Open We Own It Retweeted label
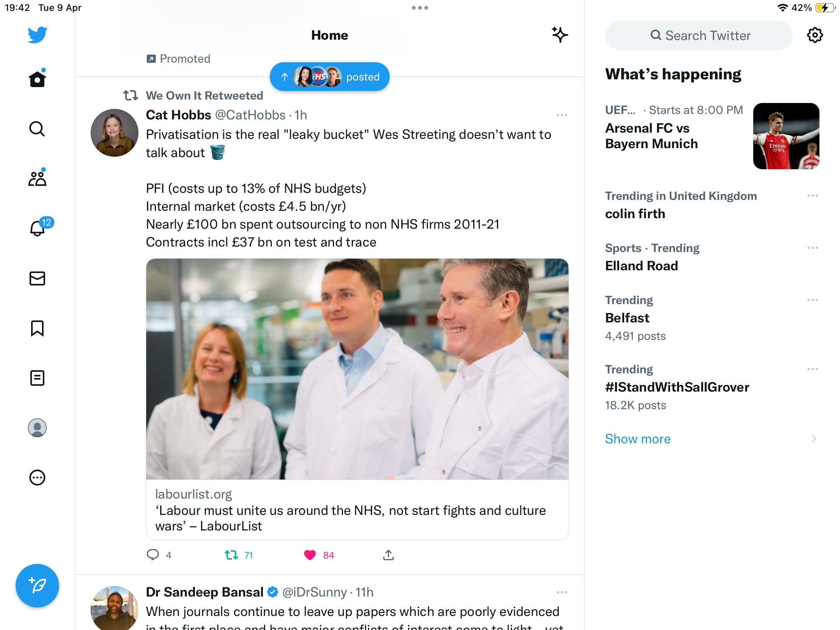 click(205, 96)
